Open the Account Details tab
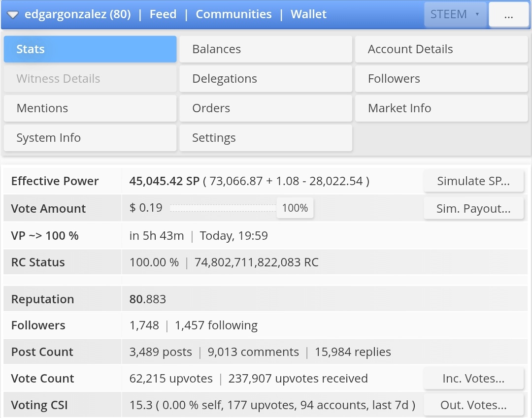Image resolution: width=532 pixels, height=418 pixels. (441, 49)
